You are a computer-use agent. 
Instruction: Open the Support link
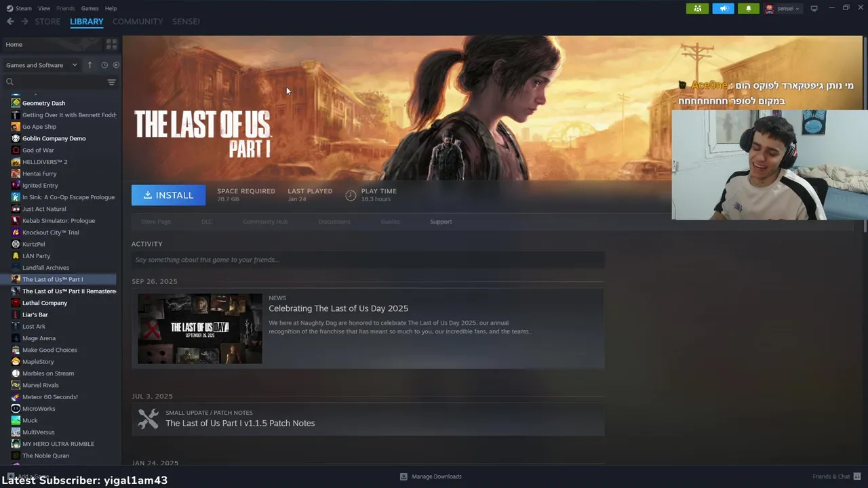(x=441, y=222)
